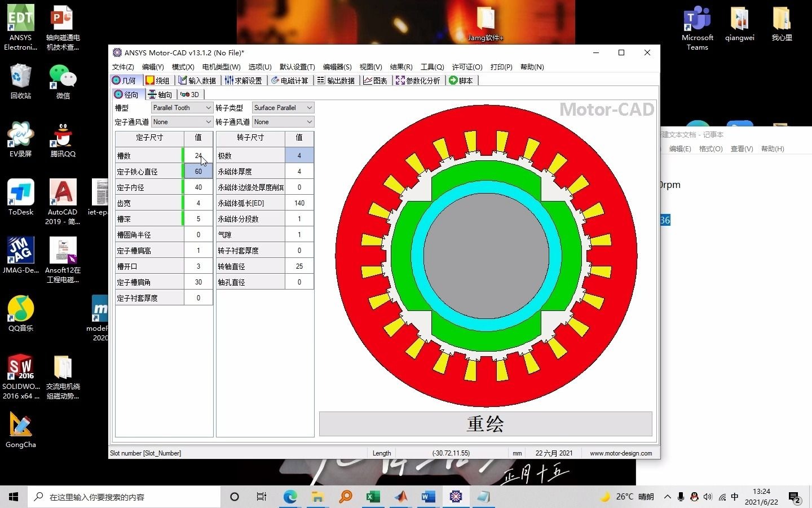This screenshot has height=508, width=812.
Task: Click the 槽数 value field
Action: point(198,156)
